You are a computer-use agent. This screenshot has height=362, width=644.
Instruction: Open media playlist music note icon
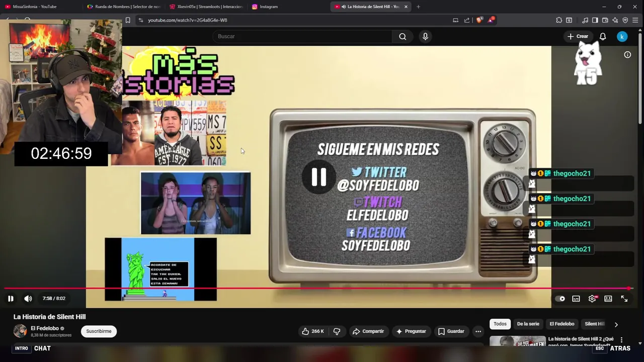pos(585,20)
